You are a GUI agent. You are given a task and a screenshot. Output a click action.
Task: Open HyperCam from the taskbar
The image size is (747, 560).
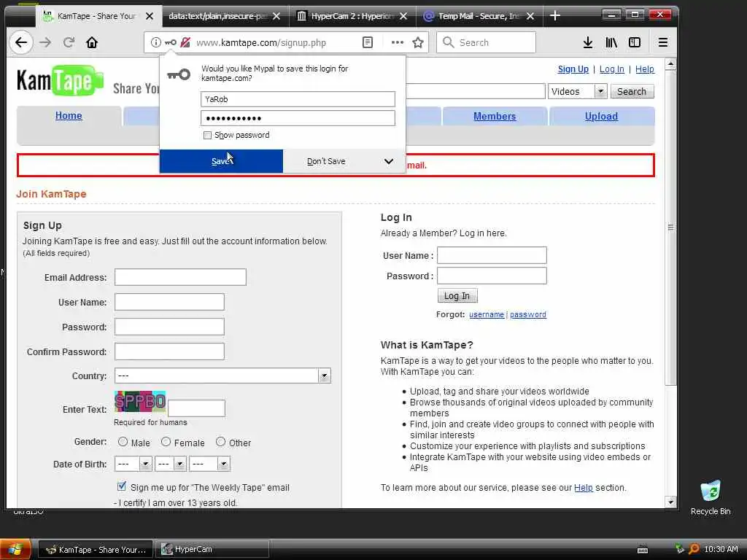(x=212, y=550)
